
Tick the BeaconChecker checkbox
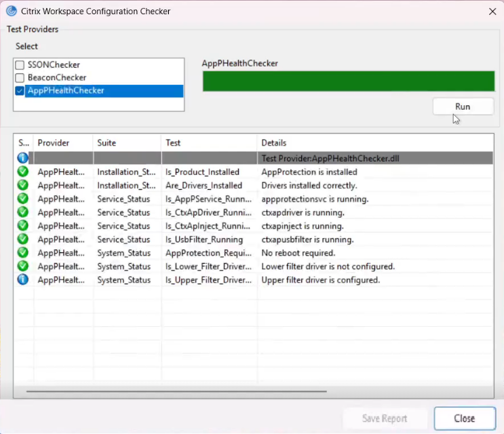coord(20,78)
